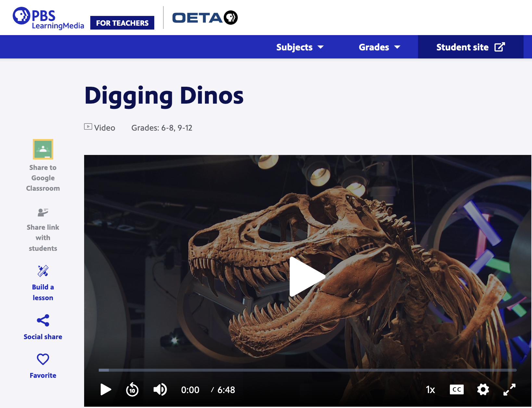Start playback from the control bar play icon
The height and width of the screenshot is (408, 532).
tap(106, 389)
